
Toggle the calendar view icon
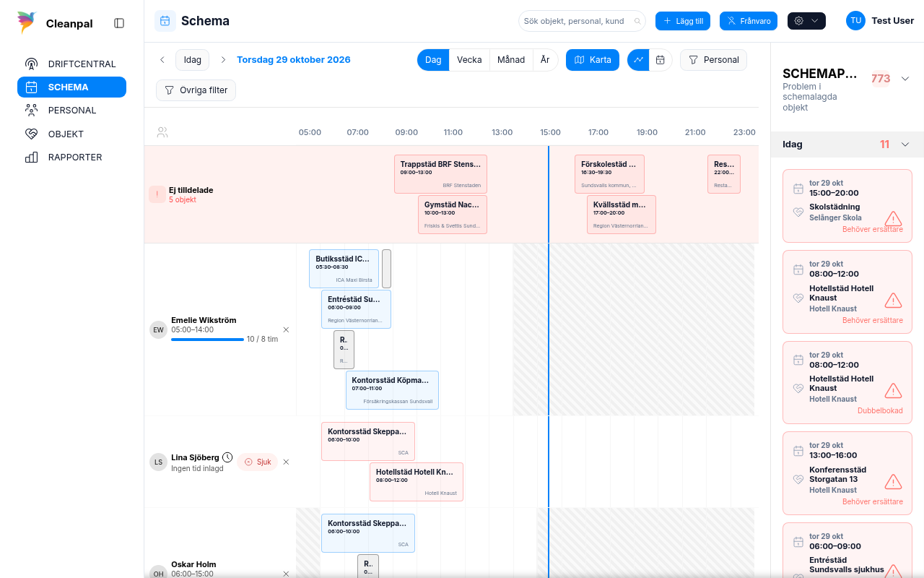[x=661, y=60]
